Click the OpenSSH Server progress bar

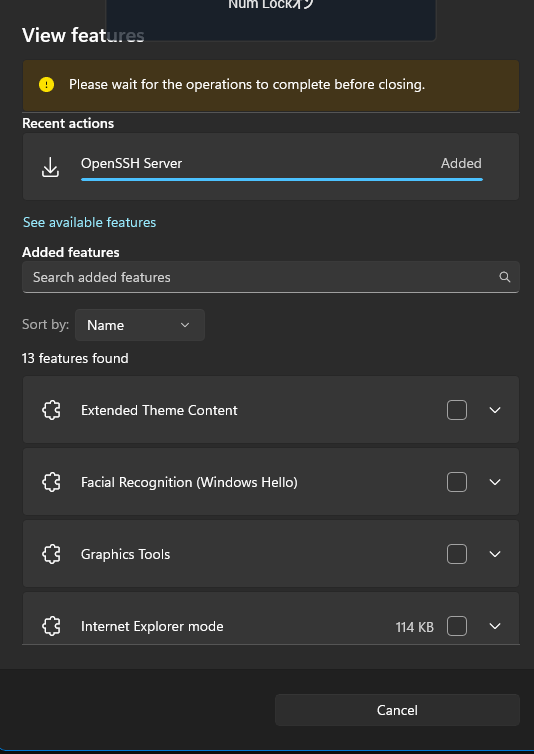click(282, 179)
